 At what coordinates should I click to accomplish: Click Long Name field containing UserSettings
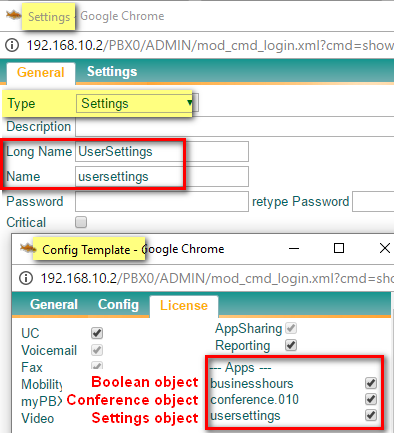point(162,152)
